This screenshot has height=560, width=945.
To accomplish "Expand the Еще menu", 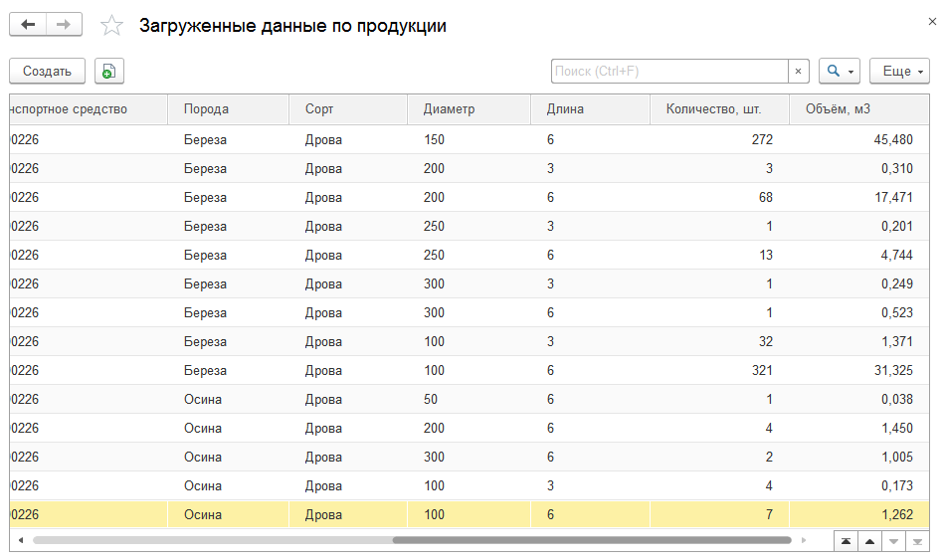I will (899, 72).
